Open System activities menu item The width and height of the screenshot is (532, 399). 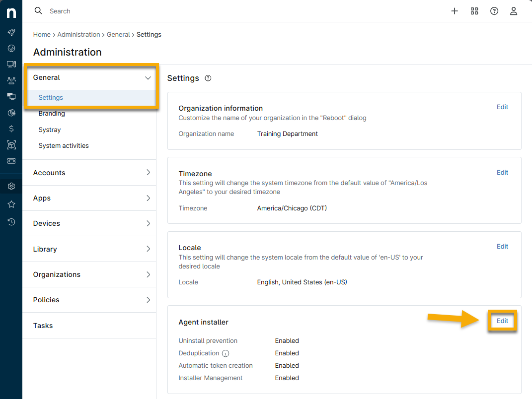[x=64, y=146]
